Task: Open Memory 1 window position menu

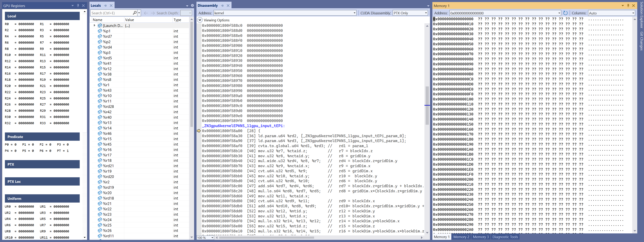Action: pos(622,6)
